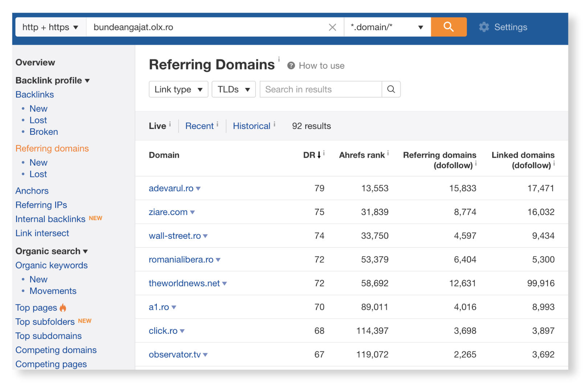Click the 92 results count text
This screenshot has height=388, width=588.
click(311, 126)
